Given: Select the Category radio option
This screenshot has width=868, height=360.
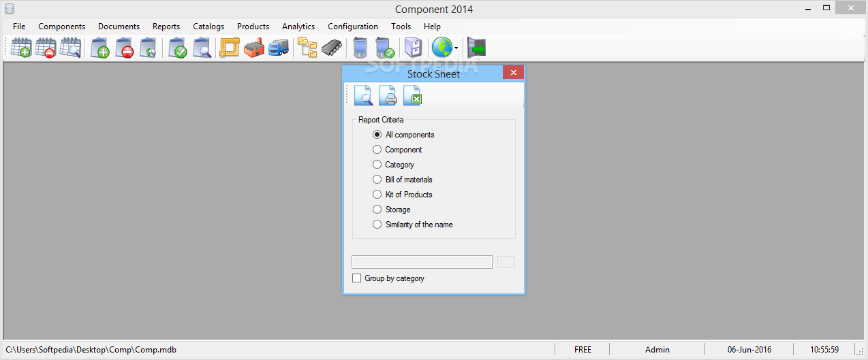Looking at the screenshot, I should point(394,165).
